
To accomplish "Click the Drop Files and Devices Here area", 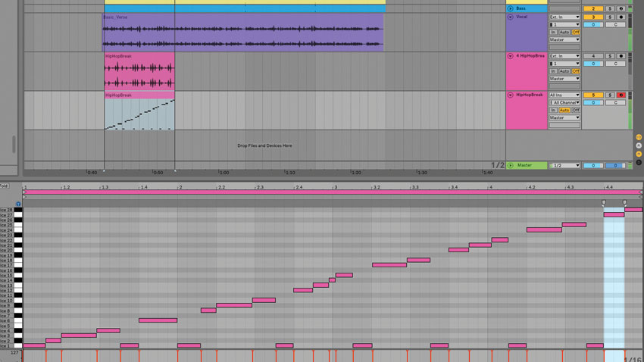I will coord(264,145).
